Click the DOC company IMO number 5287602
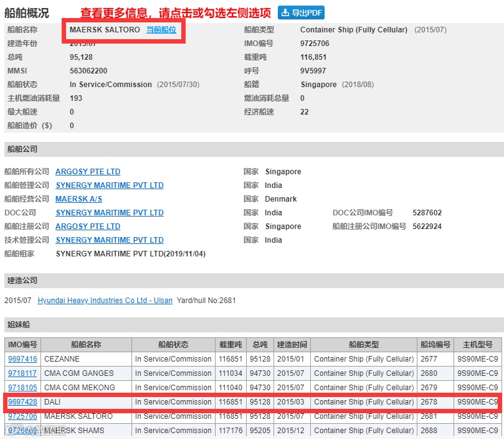This screenshot has height=440, width=504. click(x=427, y=213)
